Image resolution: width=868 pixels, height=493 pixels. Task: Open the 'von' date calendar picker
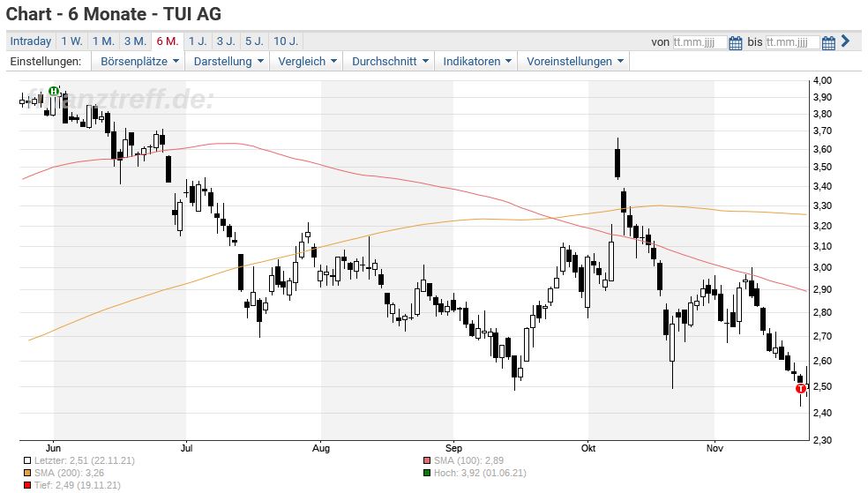[x=735, y=42]
